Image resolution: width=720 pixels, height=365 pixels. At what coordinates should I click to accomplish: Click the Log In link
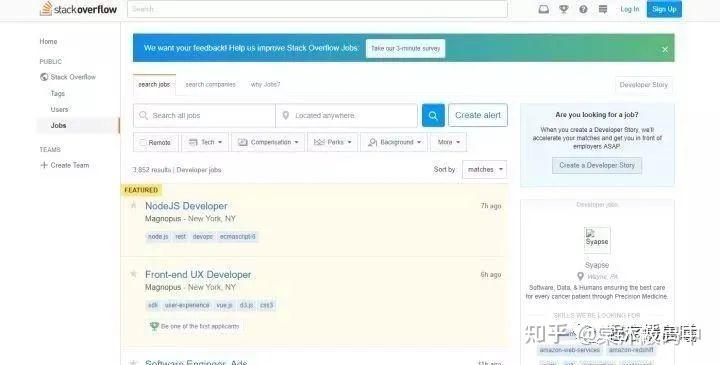click(630, 9)
